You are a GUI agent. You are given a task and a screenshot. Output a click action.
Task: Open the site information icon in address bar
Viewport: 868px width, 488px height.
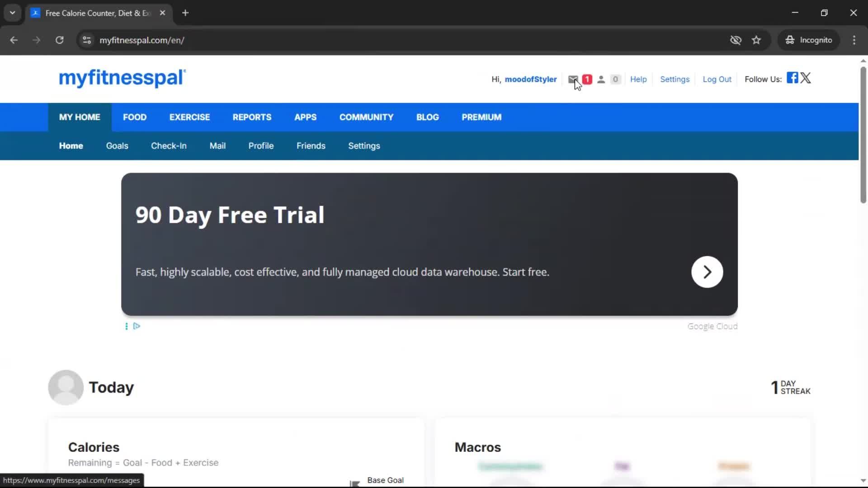tap(87, 40)
